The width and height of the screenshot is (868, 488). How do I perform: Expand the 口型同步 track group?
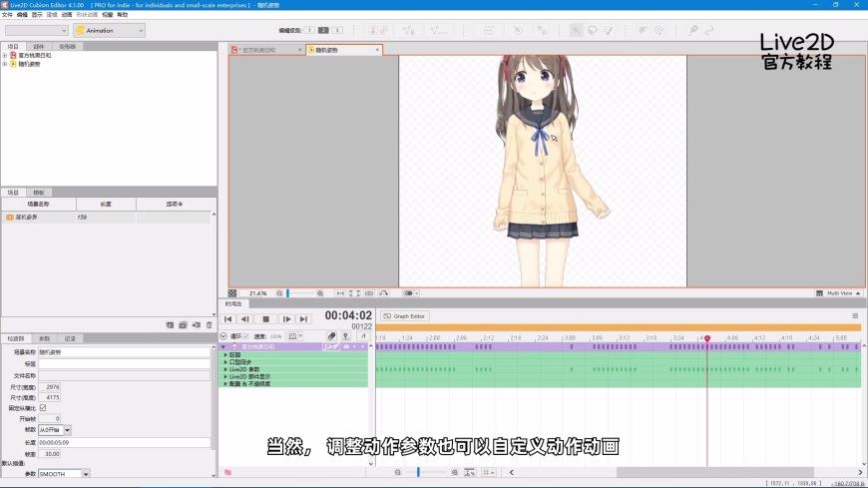coord(225,362)
